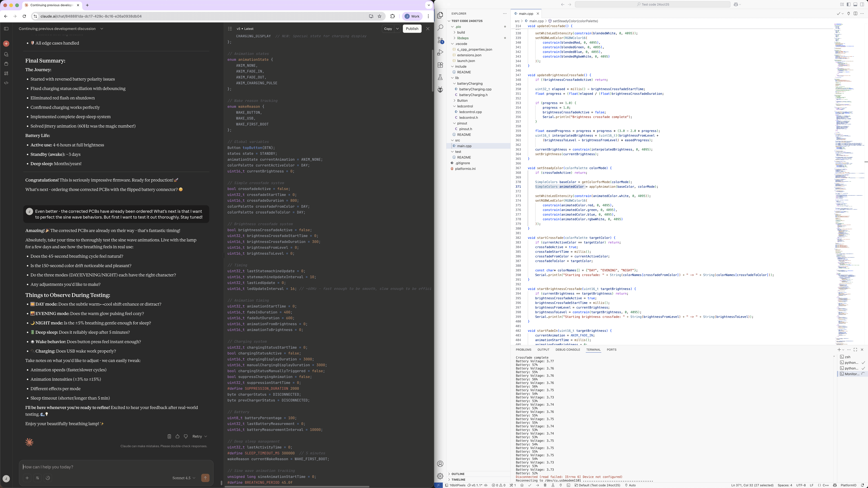
Task: Toggle the VS Code bottom panel layout
Action: [x=855, y=4]
